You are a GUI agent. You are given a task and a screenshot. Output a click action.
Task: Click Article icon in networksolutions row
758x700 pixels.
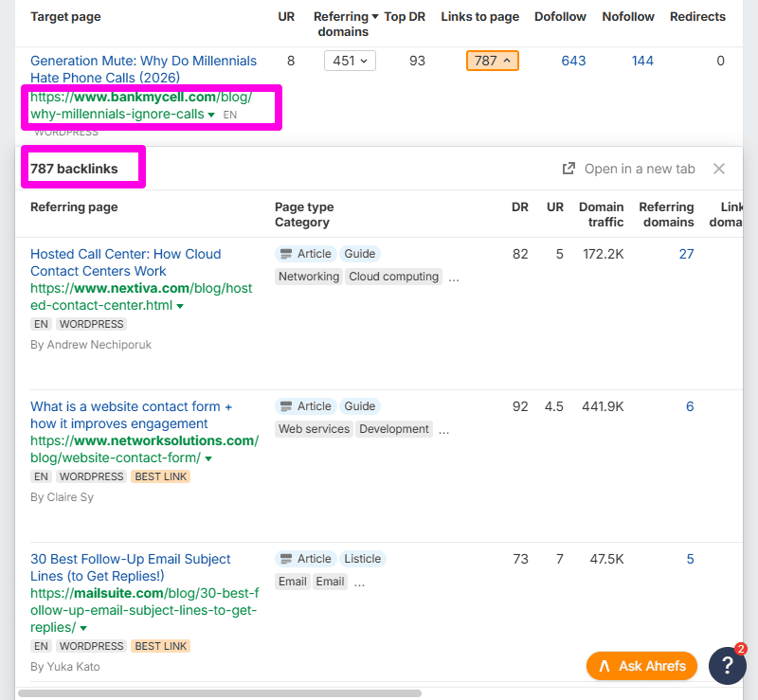pos(286,406)
